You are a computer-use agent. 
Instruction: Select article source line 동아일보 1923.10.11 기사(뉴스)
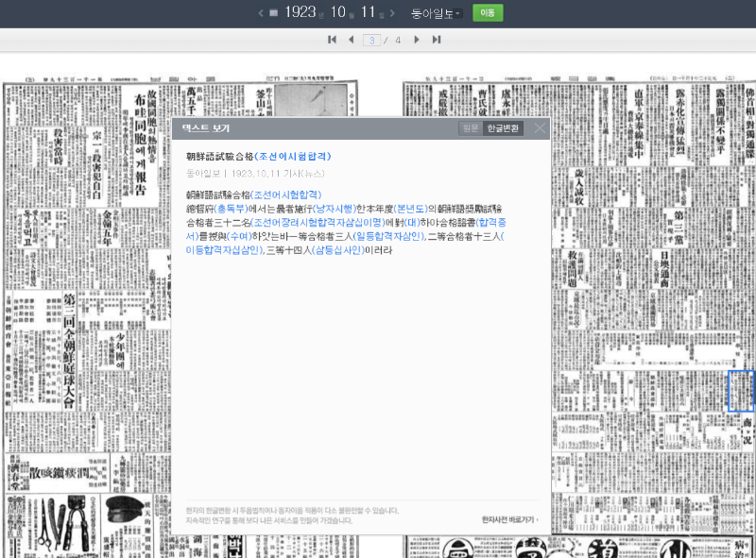coord(255,174)
